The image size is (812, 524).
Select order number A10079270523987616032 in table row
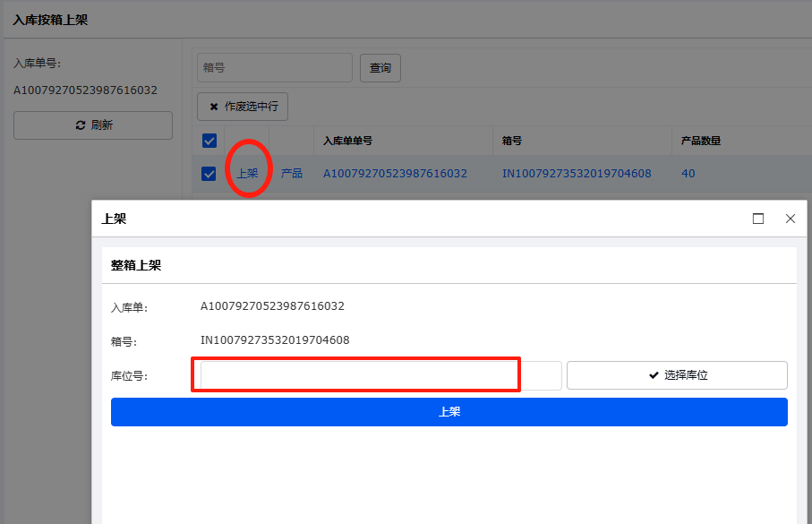click(395, 174)
